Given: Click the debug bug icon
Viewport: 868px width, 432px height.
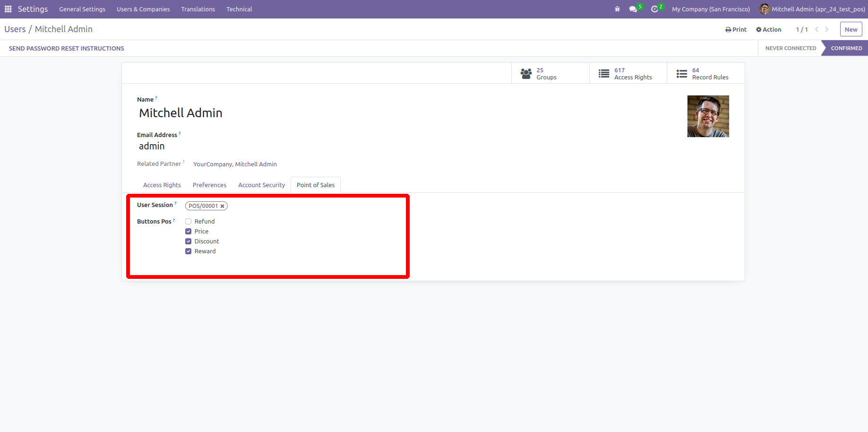Looking at the screenshot, I should coord(617,9).
